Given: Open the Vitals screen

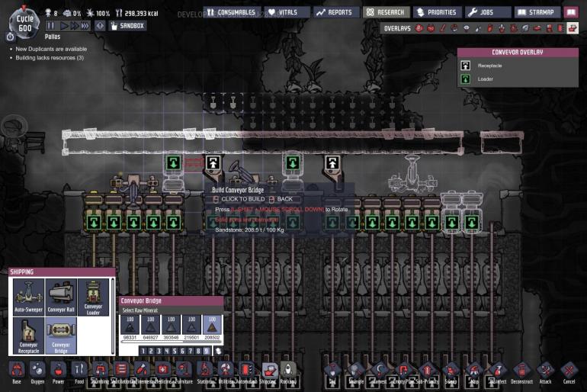Looking at the screenshot, I should pos(287,12).
